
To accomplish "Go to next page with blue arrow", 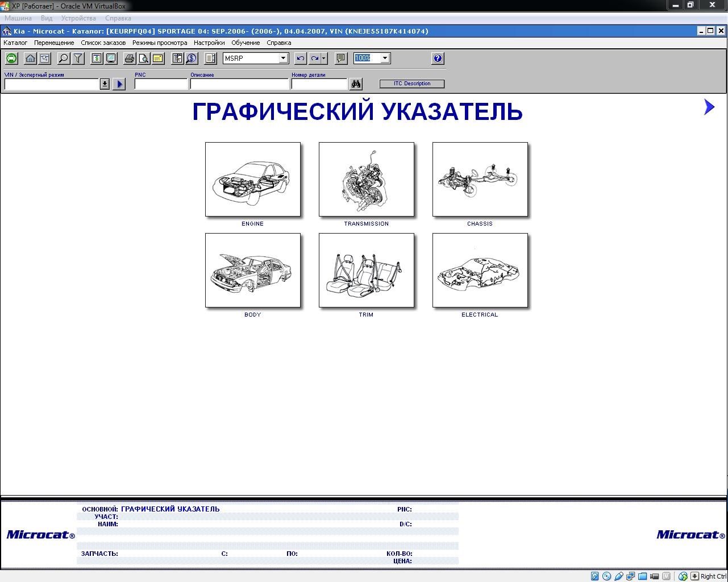I will (709, 106).
